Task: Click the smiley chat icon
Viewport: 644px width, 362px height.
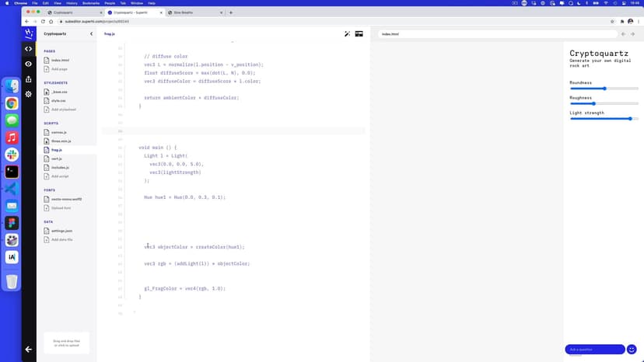Action: pyautogui.click(x=632, y=350)
